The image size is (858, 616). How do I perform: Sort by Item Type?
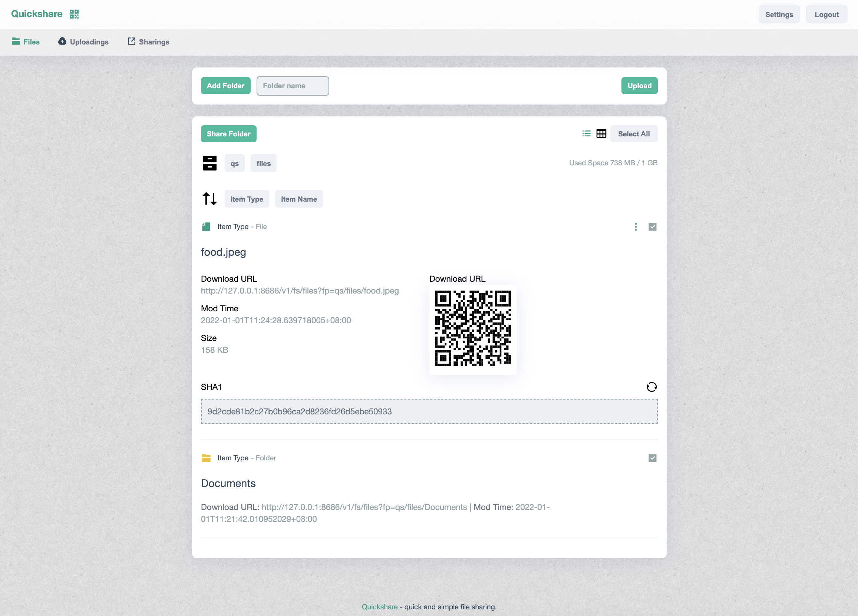(x=247, y=199)
